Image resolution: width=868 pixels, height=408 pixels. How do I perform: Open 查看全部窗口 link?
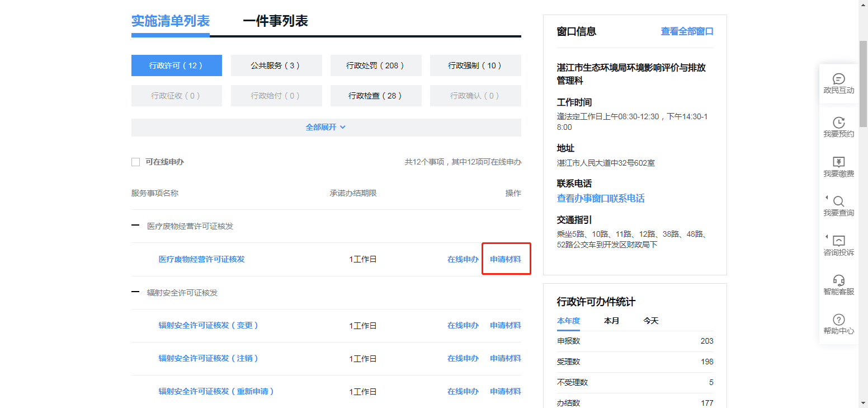[687, 31]
